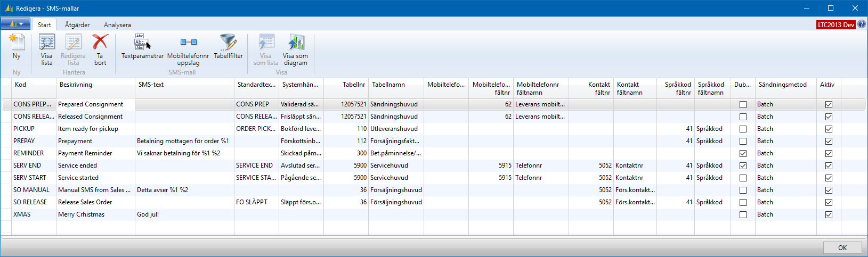This screenshot has width=868, height=257.
Task: Click the Item ready for pickup description
Action: [95, 129]
